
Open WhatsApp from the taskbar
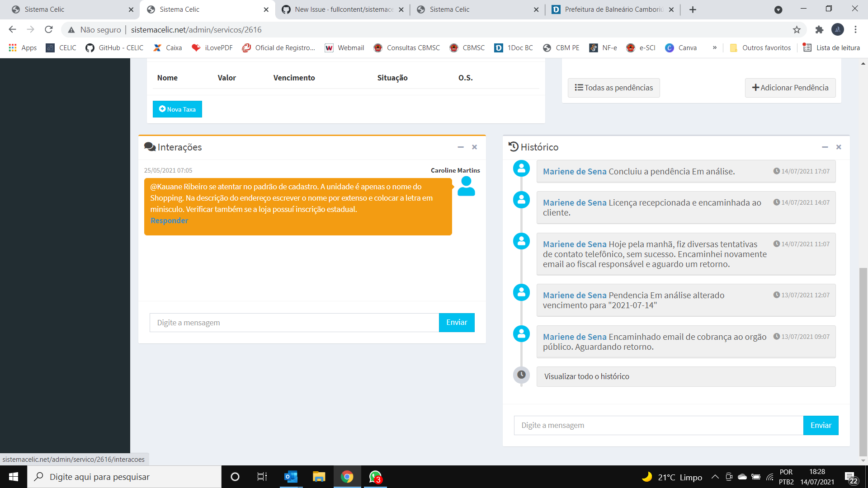tap(375, 477)
